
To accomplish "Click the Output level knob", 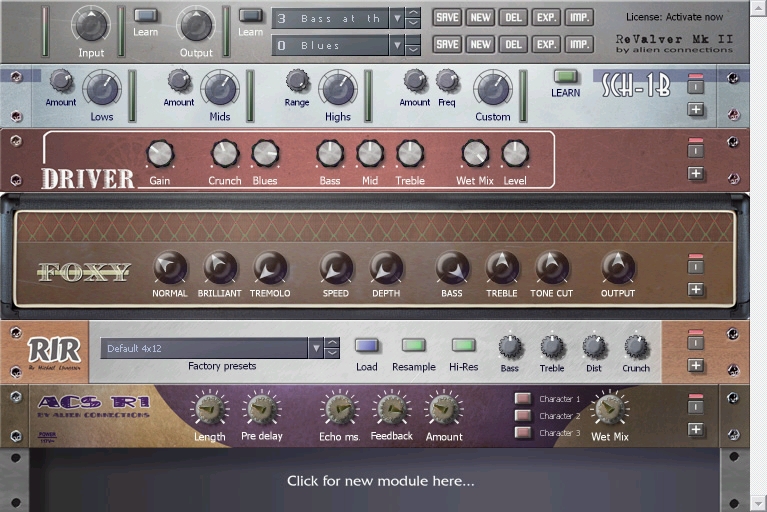I will [x=196, y=25].
